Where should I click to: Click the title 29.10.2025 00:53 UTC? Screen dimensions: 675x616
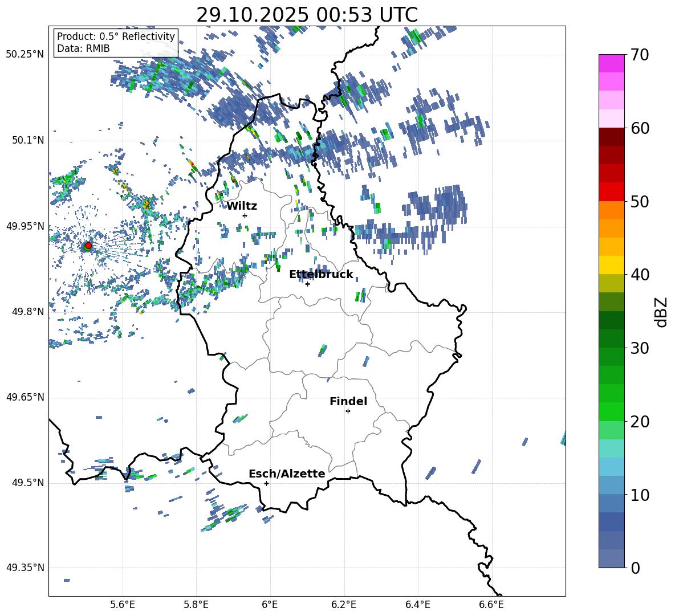(307, 15)
